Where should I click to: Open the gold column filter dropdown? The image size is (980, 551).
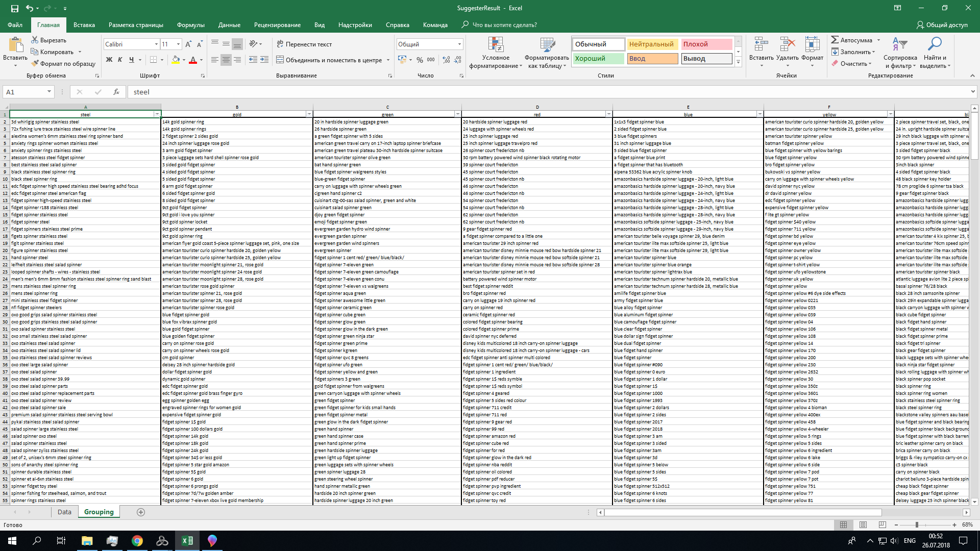pos(309,114)
